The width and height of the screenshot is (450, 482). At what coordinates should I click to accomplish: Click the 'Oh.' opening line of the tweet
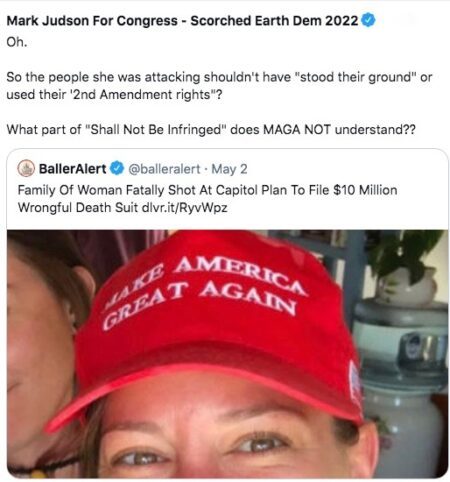17,42
